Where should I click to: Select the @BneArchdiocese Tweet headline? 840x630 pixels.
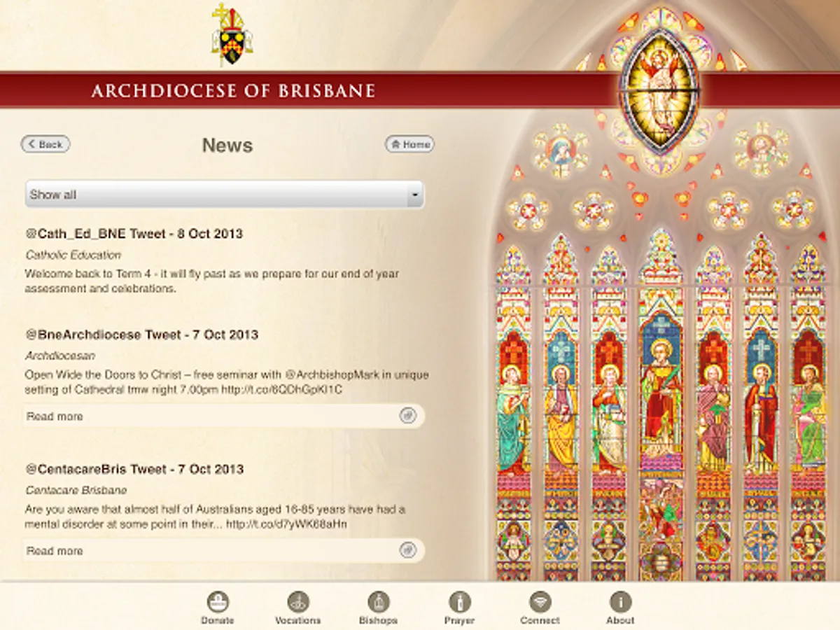pos(142,335)
